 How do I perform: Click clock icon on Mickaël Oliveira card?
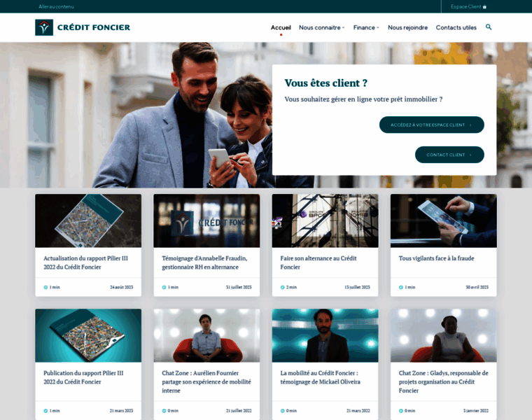[282, 411]
